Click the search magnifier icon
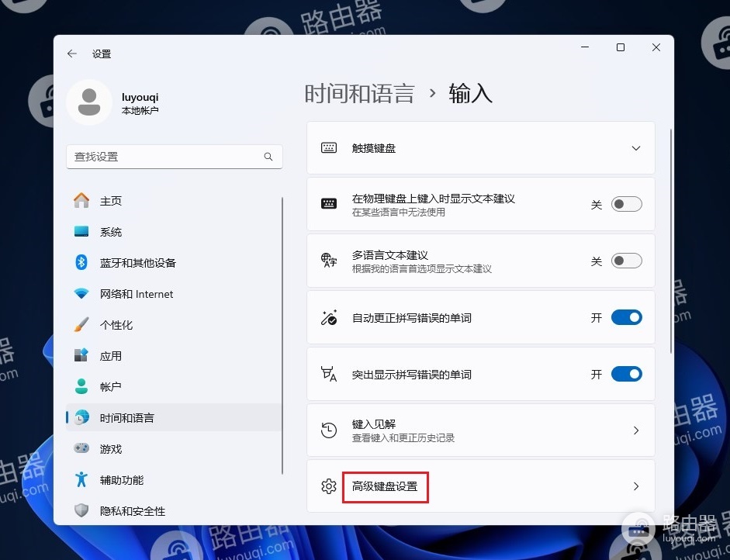Image resolution: width=730 pixels, height=560 pixels. coord(268,157)
